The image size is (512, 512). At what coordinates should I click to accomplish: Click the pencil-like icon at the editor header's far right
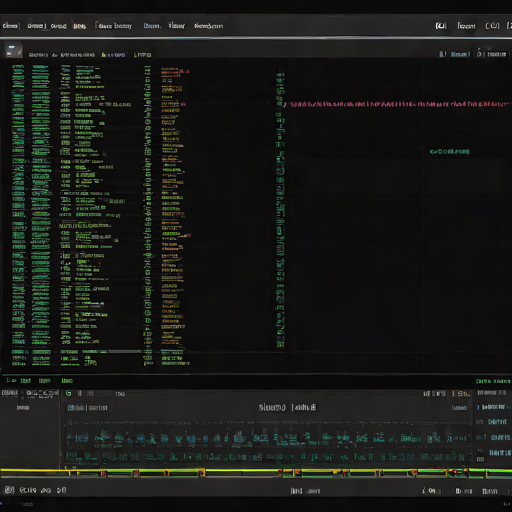pos(480,53)
